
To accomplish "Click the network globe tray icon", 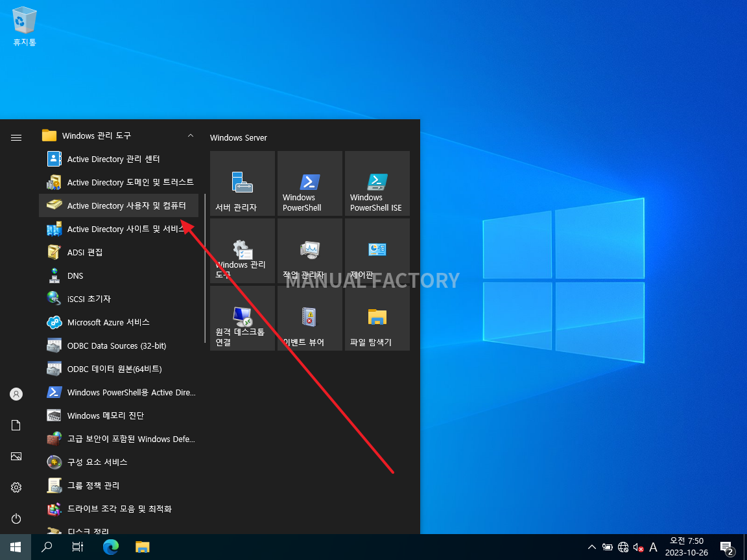I will [623, 547].
